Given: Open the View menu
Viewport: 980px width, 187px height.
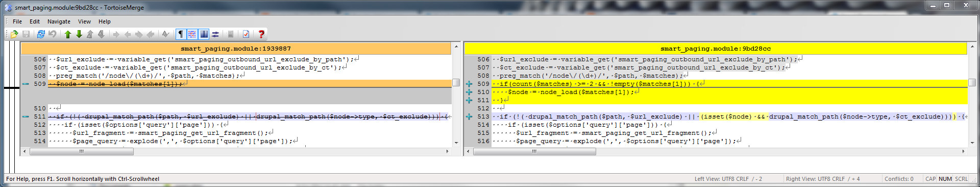Looking at the screenshot, I should click(x=85, y=21).
